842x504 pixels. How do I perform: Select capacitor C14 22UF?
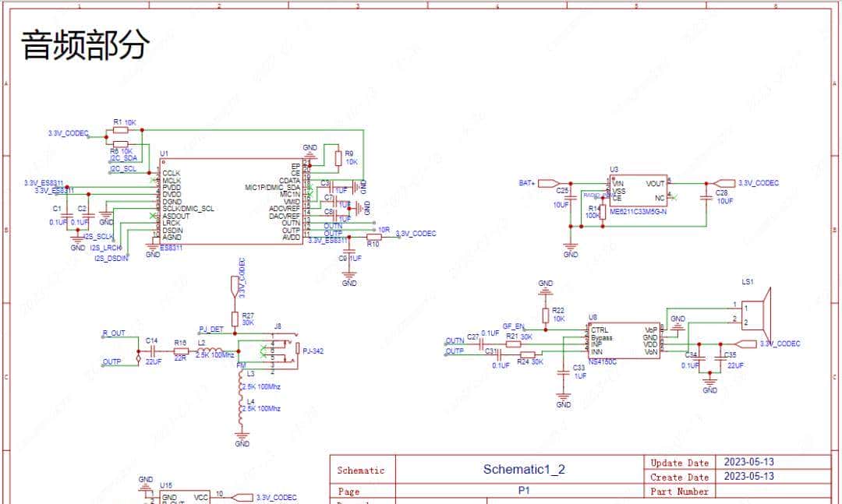(153, 351)
